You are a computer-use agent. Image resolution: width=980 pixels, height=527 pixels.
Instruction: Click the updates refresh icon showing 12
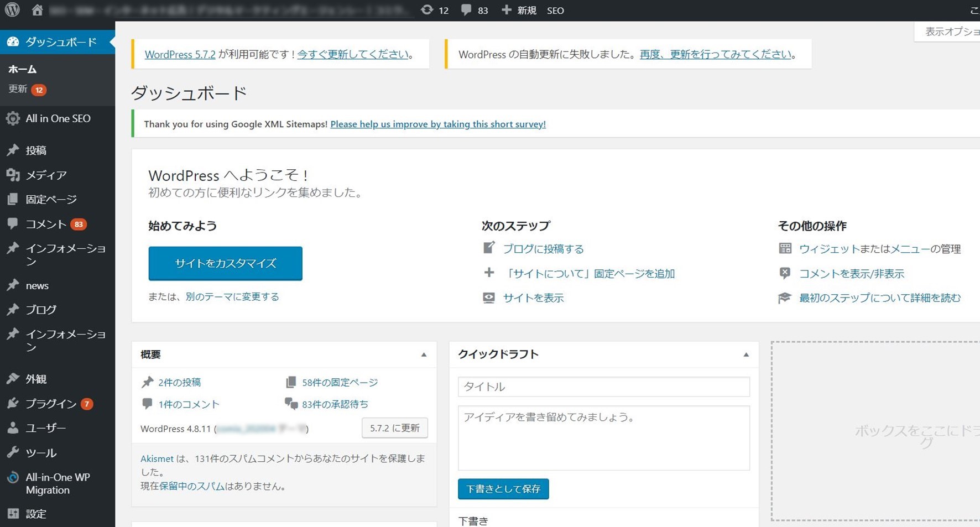[x=427, y=10]
